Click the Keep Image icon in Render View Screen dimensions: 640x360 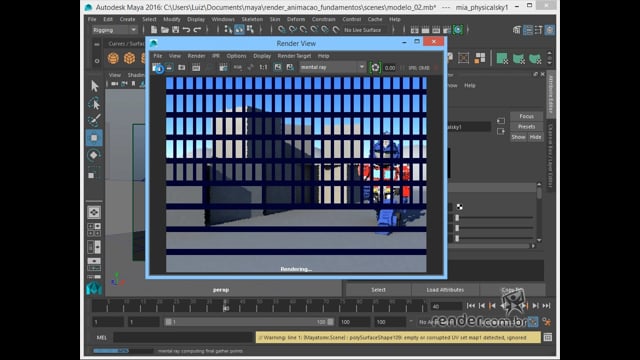coord(278,67)
